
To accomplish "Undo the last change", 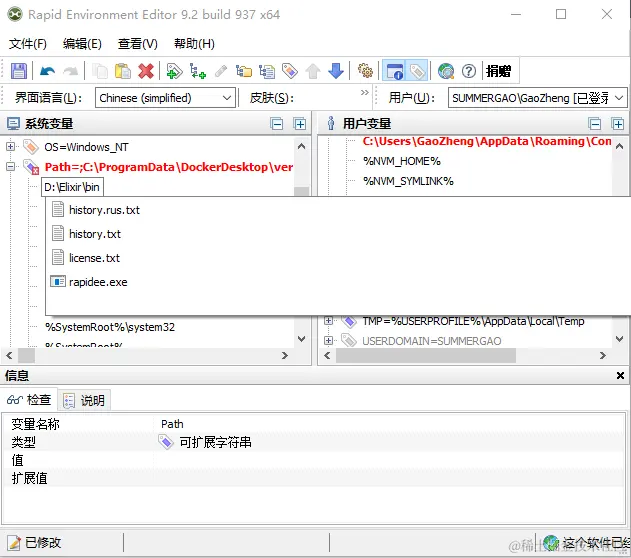I will (x=47, y=71).
